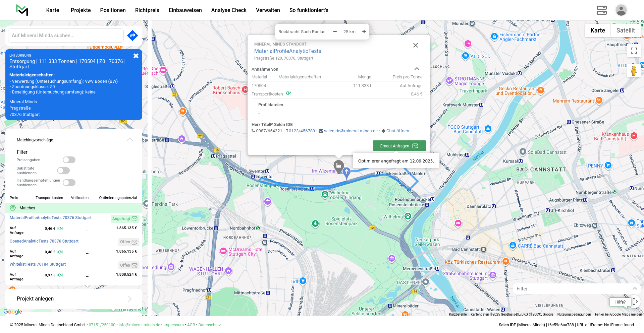
Task: Toggle Substitute ausblenden switch
Action: pyautogui.click(x=63, y=171)
